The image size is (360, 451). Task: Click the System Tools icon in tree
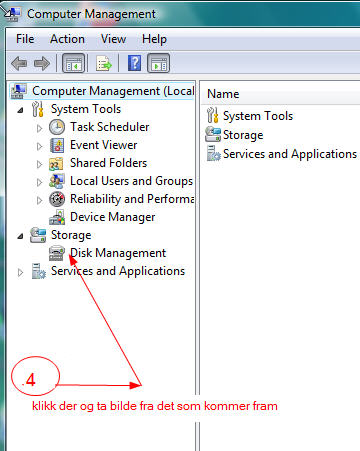38,109
